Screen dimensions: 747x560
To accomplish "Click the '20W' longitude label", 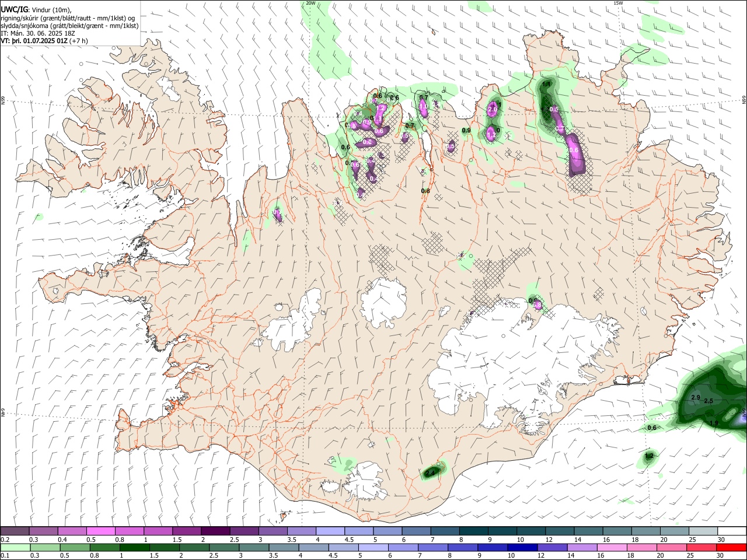I will click(310, 3).
